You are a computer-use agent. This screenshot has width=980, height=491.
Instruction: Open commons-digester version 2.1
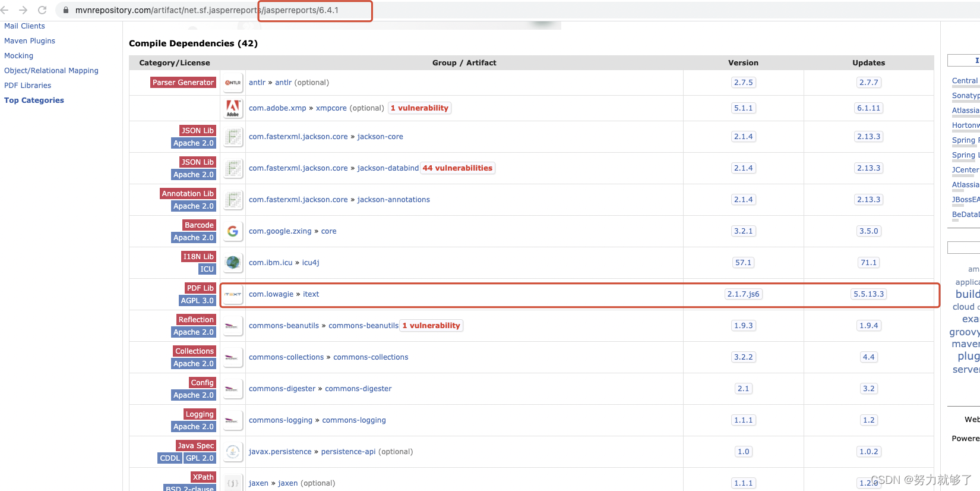pyautogui.click(x=744, y=389)
